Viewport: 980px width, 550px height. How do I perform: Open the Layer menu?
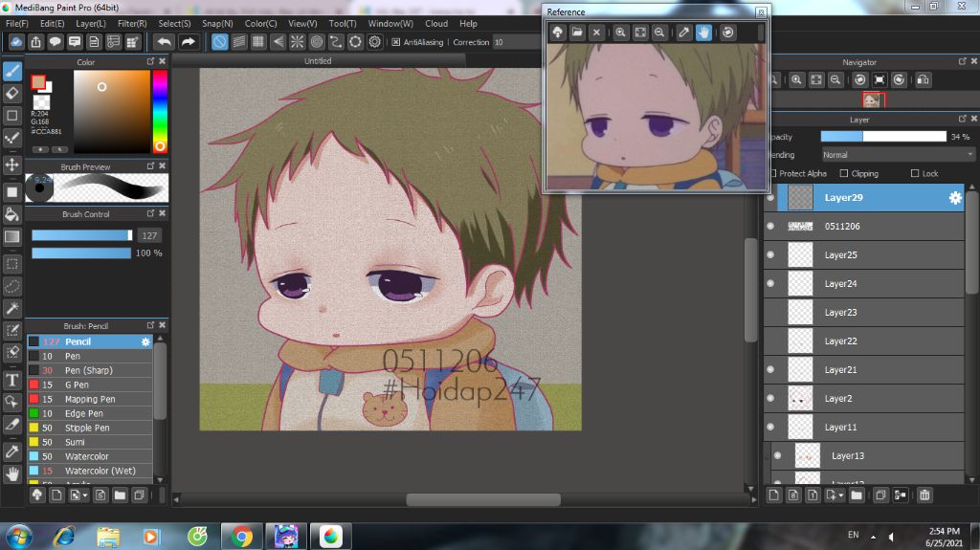pyautogui.click(x=91, y=23)
